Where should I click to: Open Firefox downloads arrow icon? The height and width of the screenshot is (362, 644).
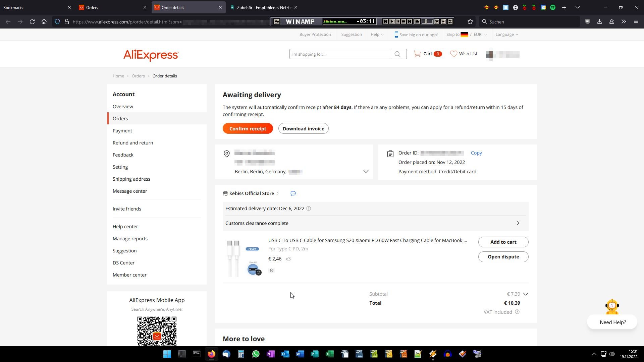[599, 22]
